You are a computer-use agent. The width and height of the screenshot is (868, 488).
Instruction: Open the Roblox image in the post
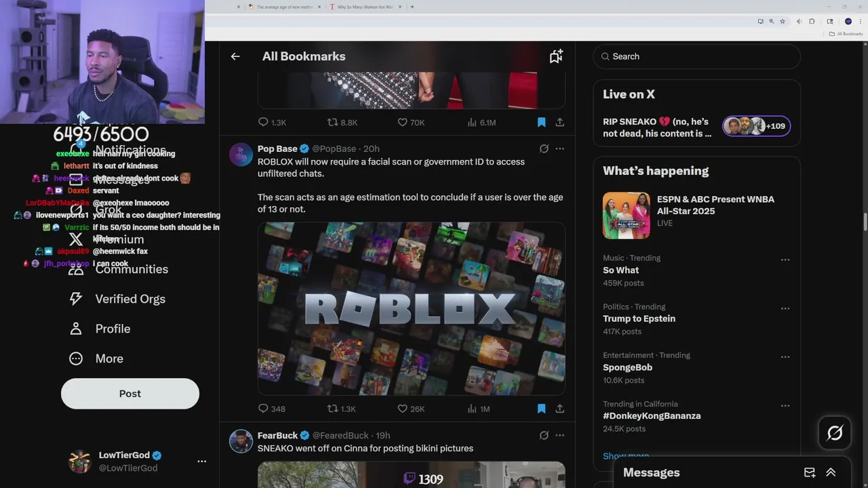[411, 308]
